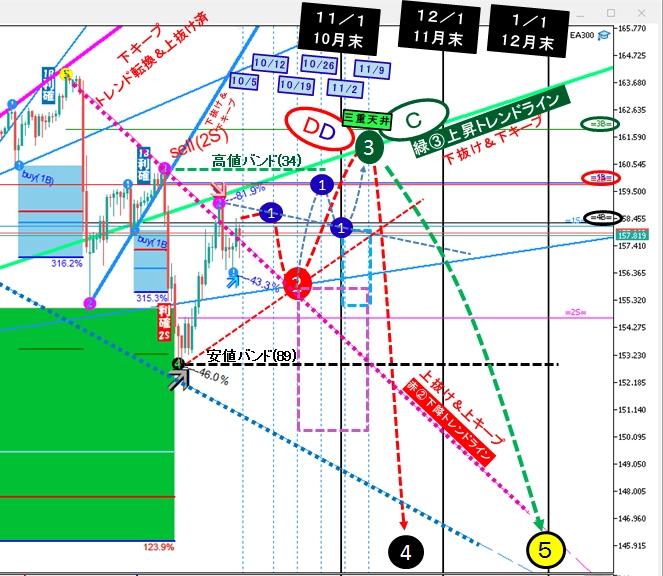
Task: Click the 161.590 price axis label
Action: click(632, 137)
